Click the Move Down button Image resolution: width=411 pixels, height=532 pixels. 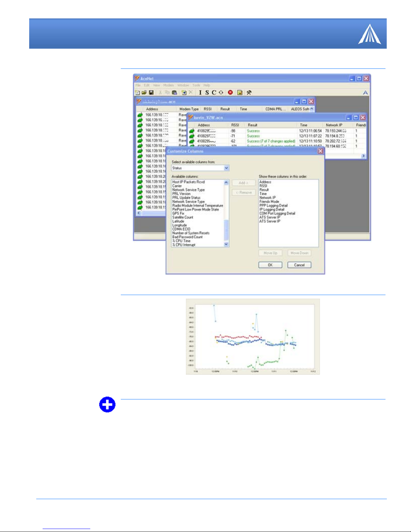pyautogui.click(x=299, y=253)
